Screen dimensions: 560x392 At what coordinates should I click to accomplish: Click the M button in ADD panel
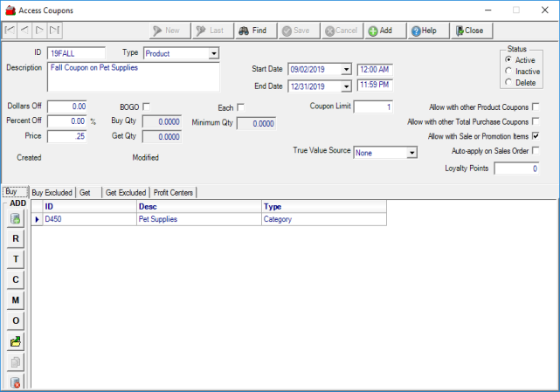pyautogui.click(x=16, y=299)
